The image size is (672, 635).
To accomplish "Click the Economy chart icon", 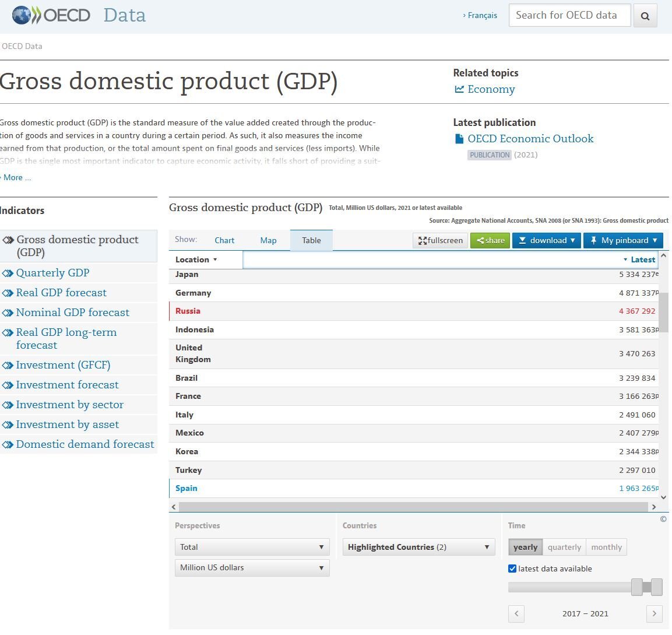I will pyautogui.click(x=459, y=89).
